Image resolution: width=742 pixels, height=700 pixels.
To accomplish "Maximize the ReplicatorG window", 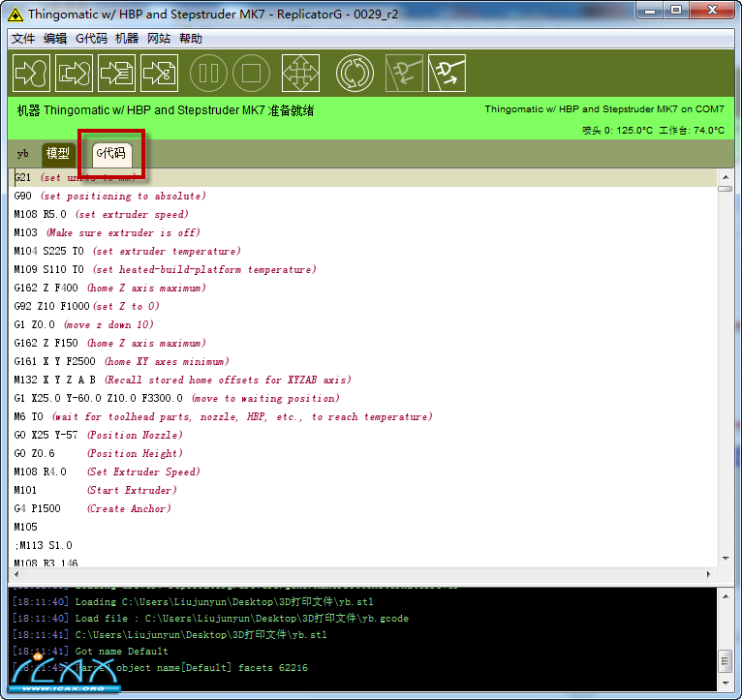I will 676,11.
